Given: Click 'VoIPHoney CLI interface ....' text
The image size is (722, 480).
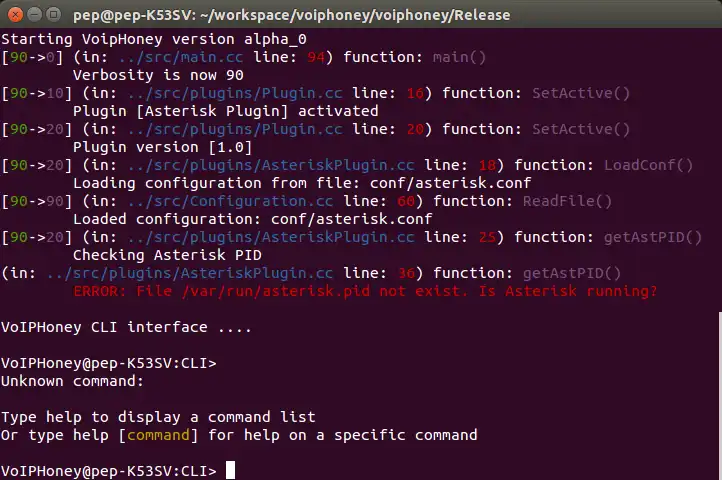Looking at the screenshot, I should coord(118,327).
